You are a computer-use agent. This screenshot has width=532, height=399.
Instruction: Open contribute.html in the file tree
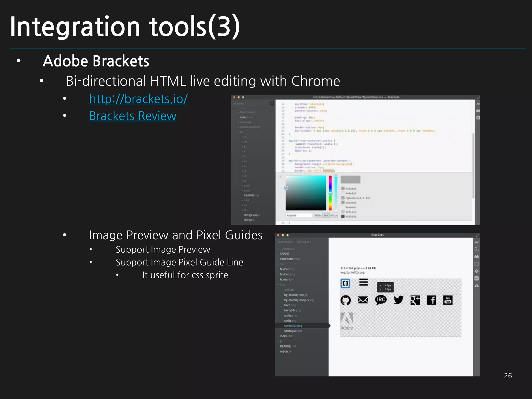pyautogui.click(x=290, y=259)
